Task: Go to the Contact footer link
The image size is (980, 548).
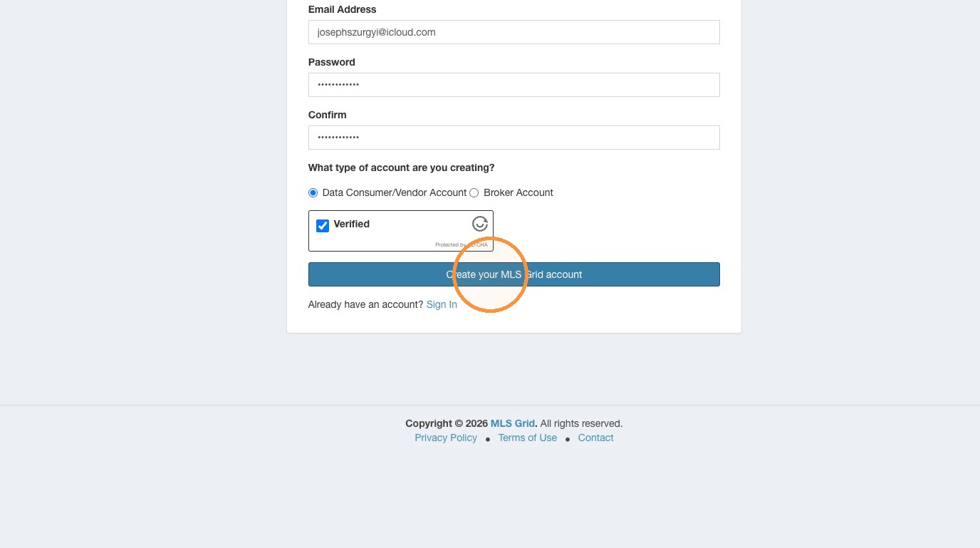Action: [595, 438]
